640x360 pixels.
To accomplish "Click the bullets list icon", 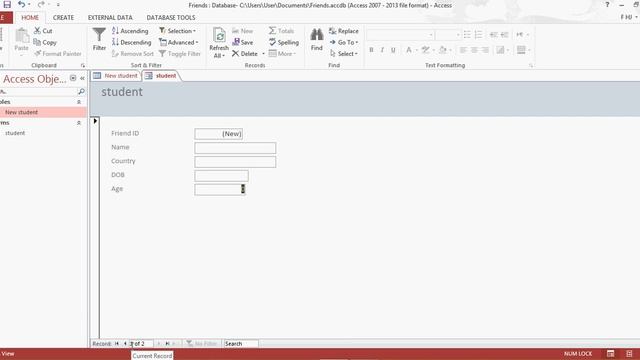I will tap(467, 35).
